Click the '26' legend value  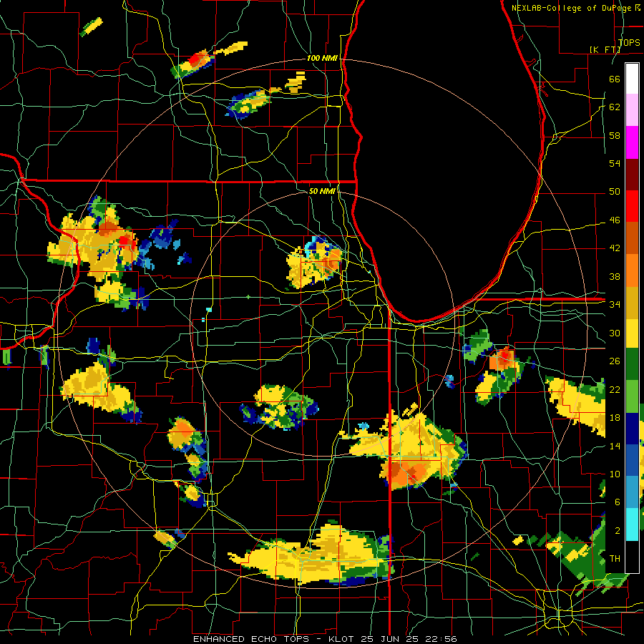click(615, 361)
